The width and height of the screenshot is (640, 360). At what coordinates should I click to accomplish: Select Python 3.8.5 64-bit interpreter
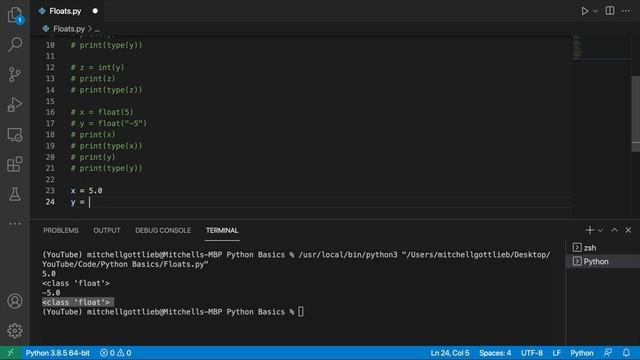[58, 353]
